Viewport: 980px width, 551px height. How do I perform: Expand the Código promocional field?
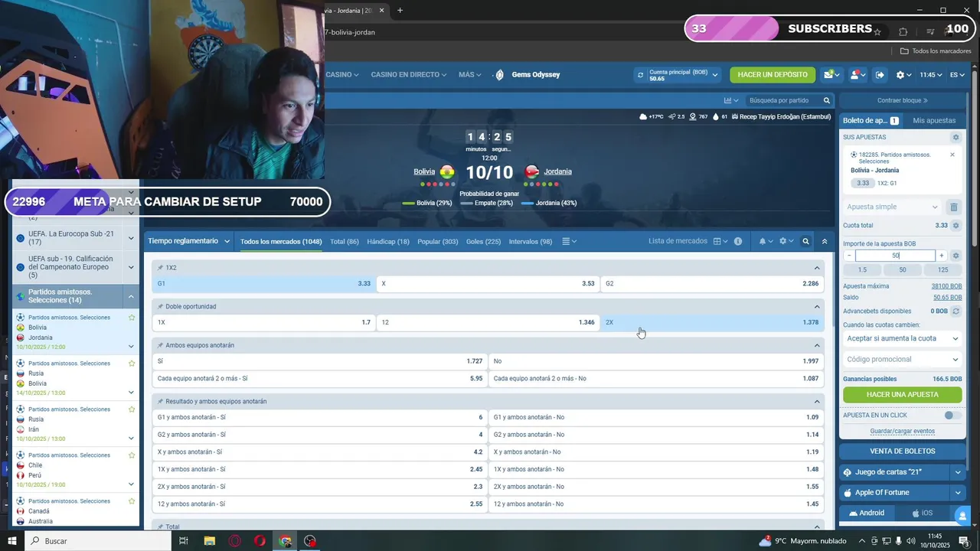(902, 360)
